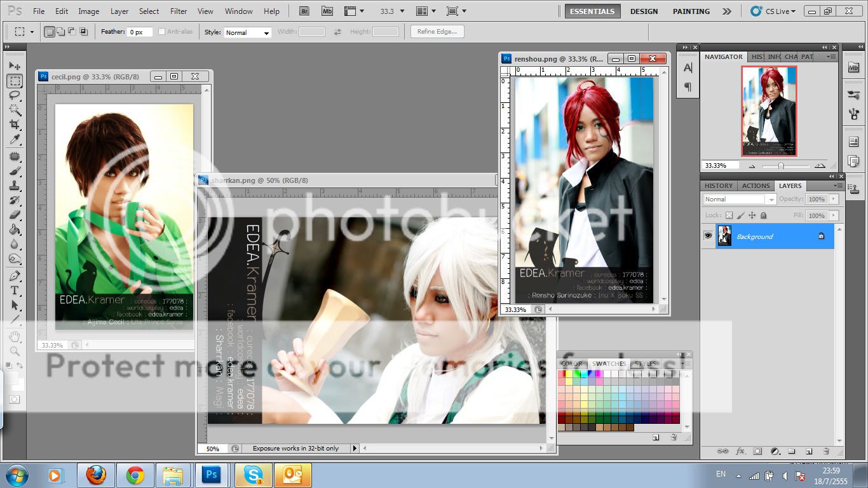
Task: Select the Lasso tool
Action: tap(15, 95)
